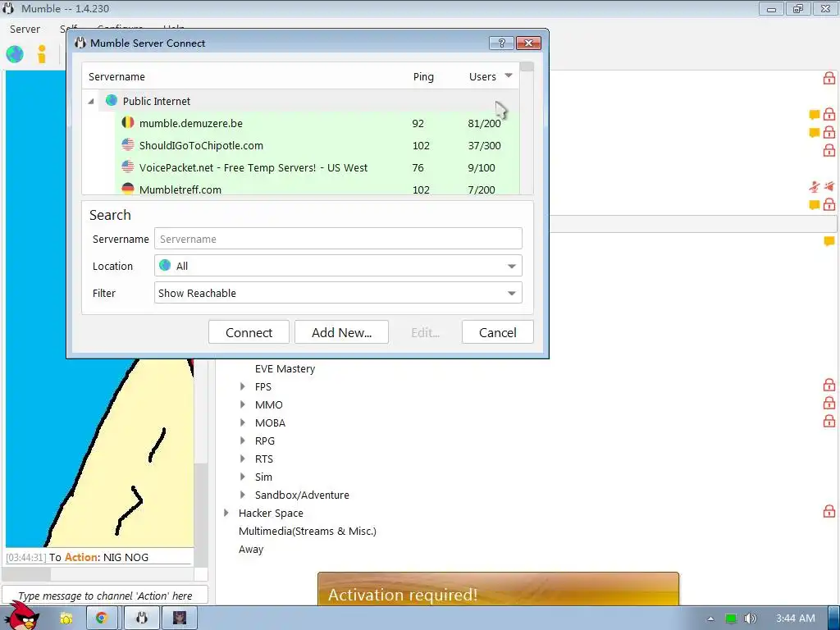840x630 pixels.
Task: Expand the RPG channel
Action: pos(243,441)
